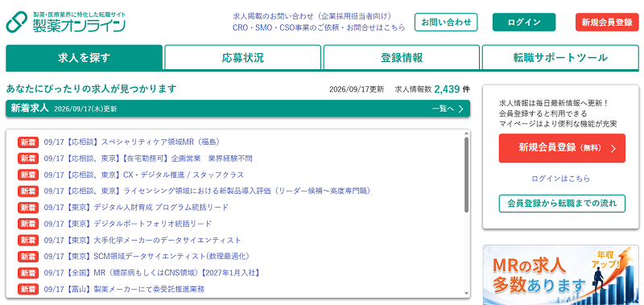Open the 転職サポートツール tab
Viewport: 644px width, 305px height.
pos(560,58)
